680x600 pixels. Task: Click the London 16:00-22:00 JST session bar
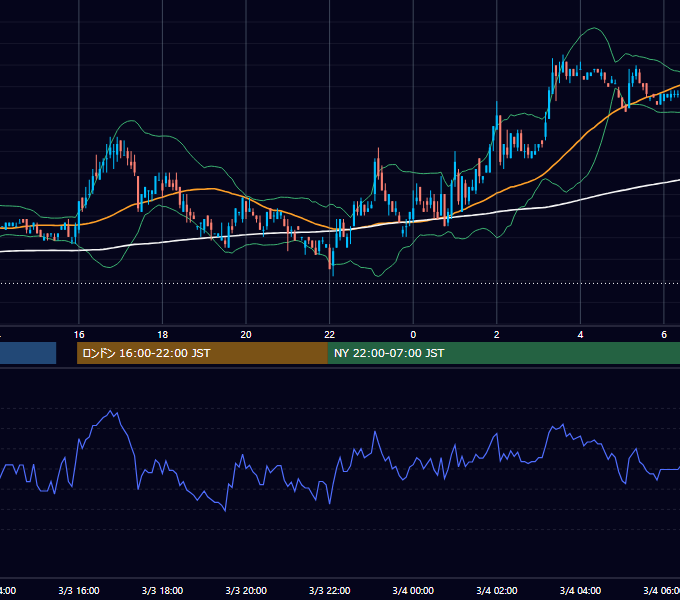click(x=202, y=353)
